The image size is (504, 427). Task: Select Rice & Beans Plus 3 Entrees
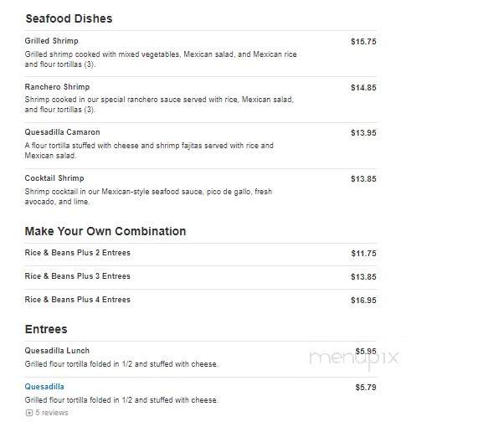point(78,276)
